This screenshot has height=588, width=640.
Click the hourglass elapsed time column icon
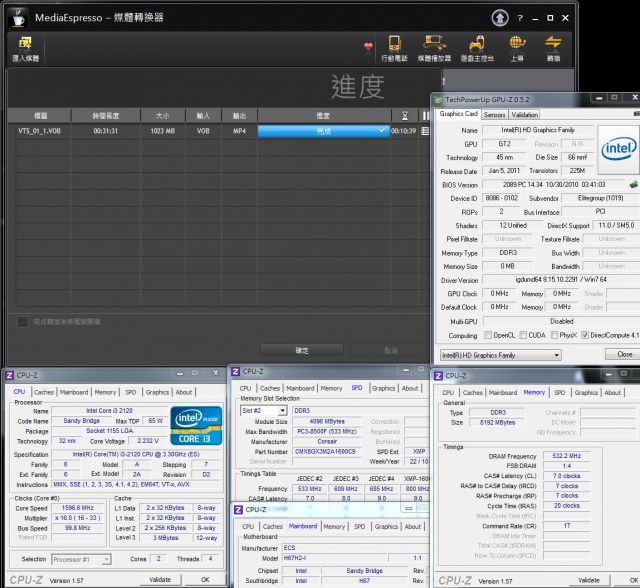[405, 116]
